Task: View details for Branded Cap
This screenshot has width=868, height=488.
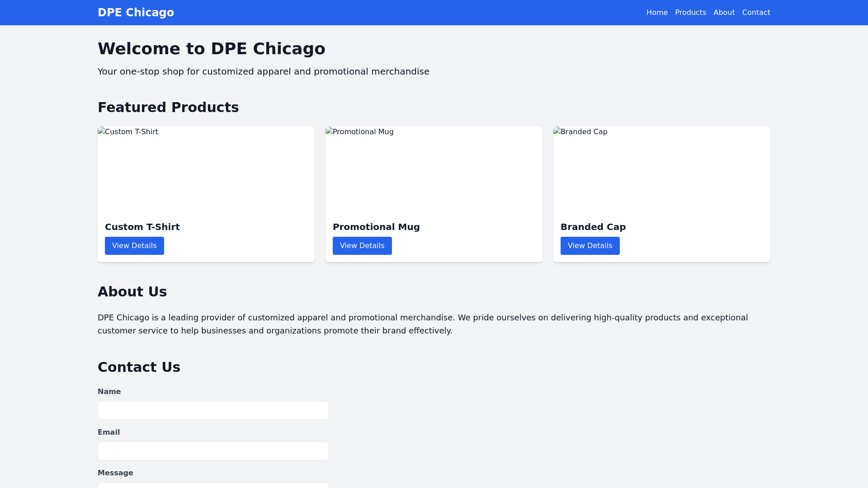Action: pyautogui.click(x=590, y=246)
